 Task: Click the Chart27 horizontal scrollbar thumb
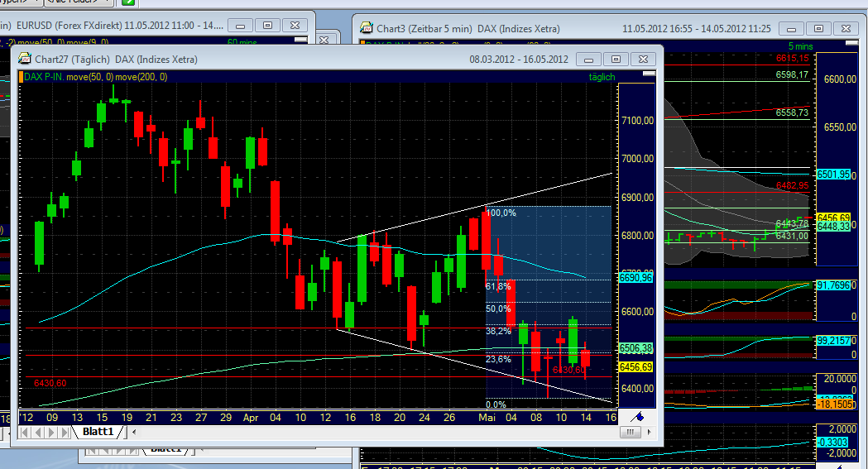(x=630, y=432)
